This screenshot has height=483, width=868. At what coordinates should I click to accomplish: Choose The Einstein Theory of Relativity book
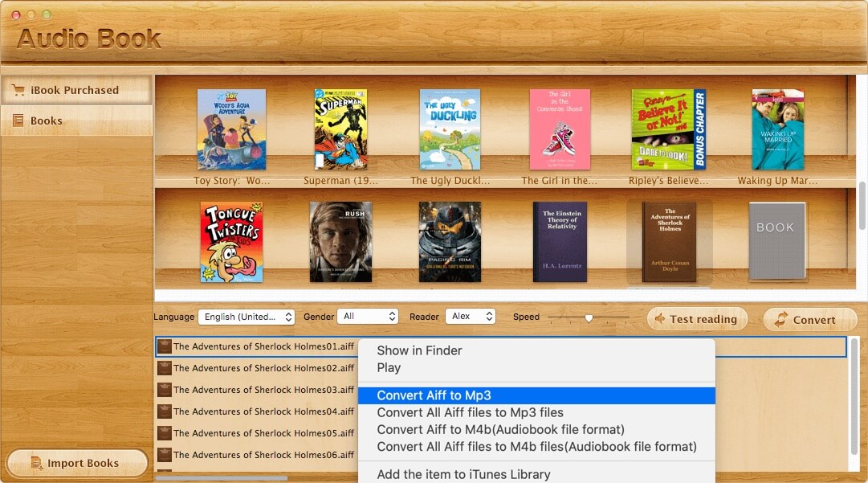click(560, 242)
